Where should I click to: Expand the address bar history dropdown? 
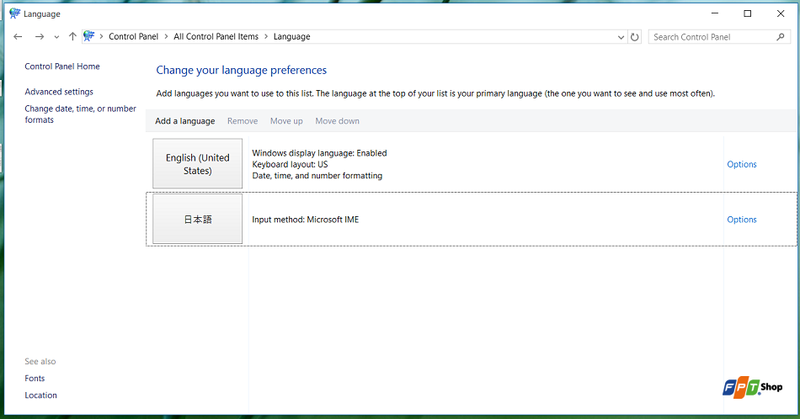click(x=621, y=37)
